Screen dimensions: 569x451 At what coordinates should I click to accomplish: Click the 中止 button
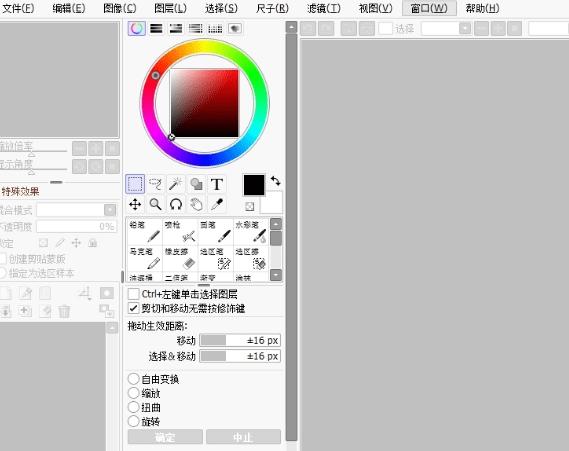[243, 437]
